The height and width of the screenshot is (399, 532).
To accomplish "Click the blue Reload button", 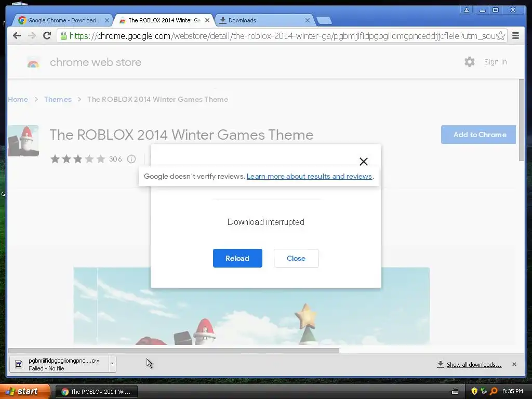I will (x=237, y=258).
